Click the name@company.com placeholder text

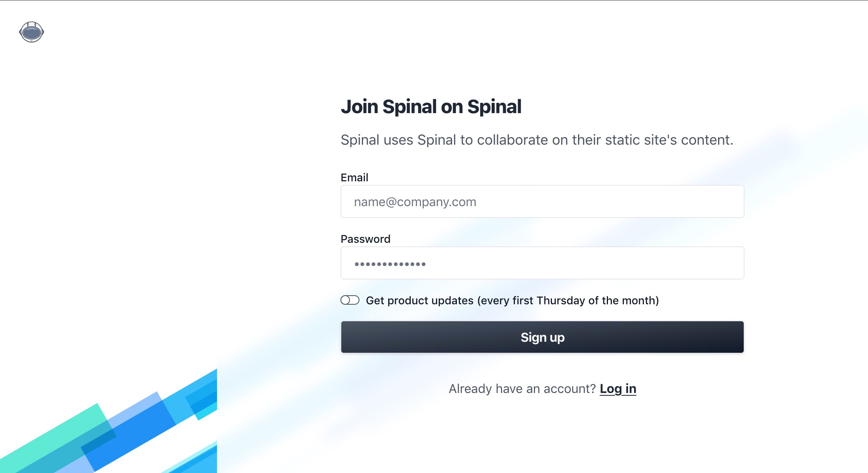(x=415, y=202)
